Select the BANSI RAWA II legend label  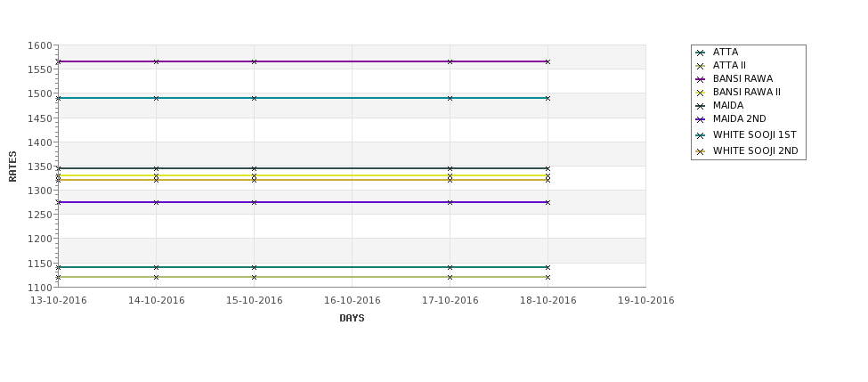[747, 92]
